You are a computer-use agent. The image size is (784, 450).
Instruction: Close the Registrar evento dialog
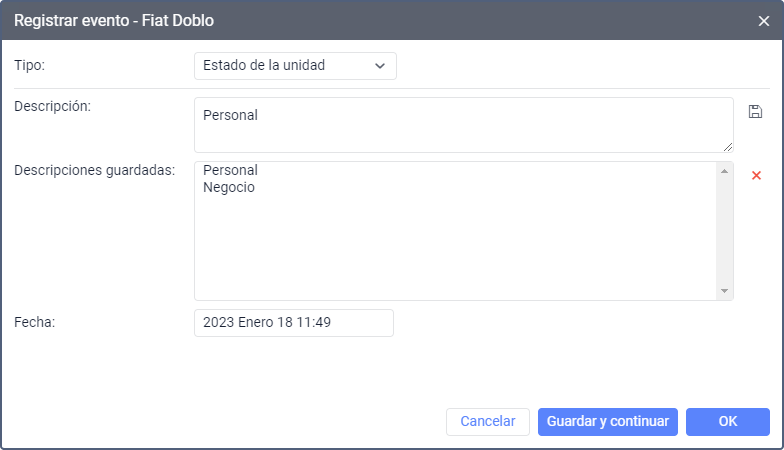point(764,20)
